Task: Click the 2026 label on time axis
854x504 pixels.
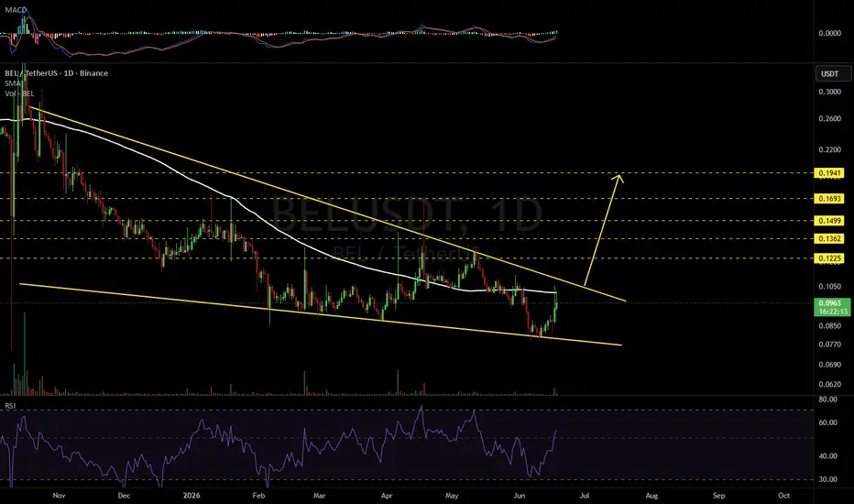Action: point(192,496)
